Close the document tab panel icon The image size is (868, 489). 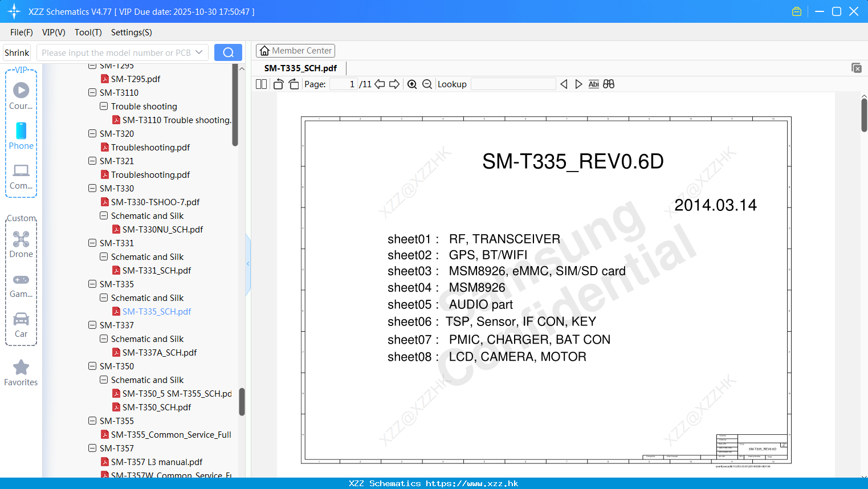click(856, 68)
